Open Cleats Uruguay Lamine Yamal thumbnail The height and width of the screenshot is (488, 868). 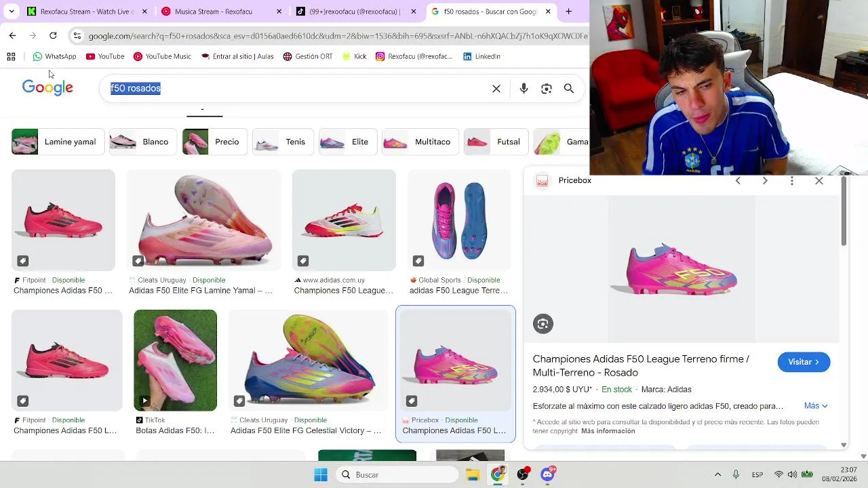[203, 220]
